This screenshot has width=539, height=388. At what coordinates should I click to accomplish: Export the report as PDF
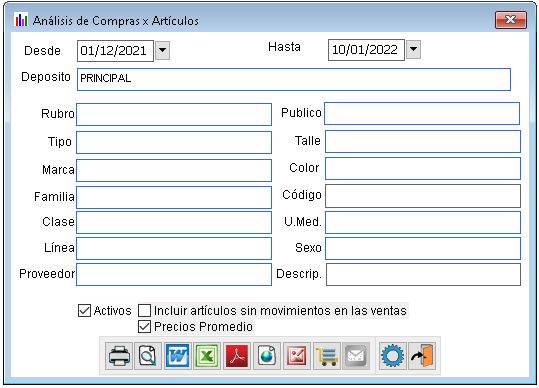pyautogui.click(x=236, y=356)
